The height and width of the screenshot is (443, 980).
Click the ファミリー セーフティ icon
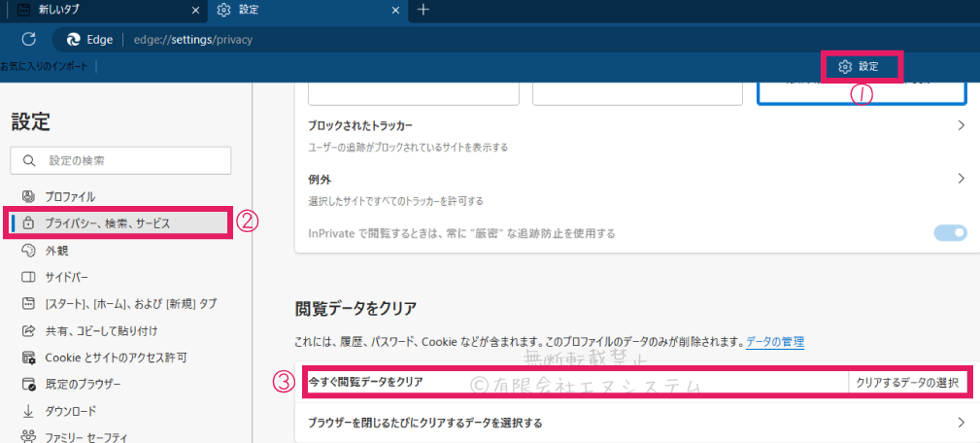coord(28,436)
